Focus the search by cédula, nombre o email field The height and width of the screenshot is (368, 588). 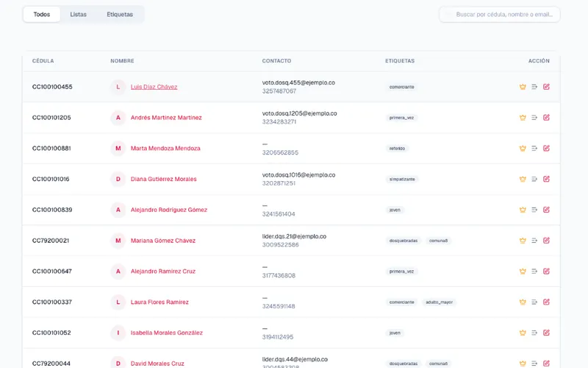(x=500, y=14)
